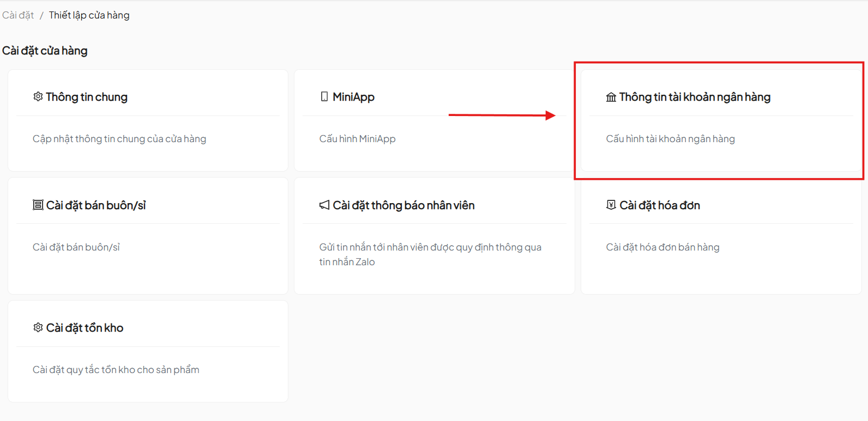Image resolution: width=868 pixels, height=421 pixels.
Task: Click the phone icon next to MiniApp
Action: (324, 97)
